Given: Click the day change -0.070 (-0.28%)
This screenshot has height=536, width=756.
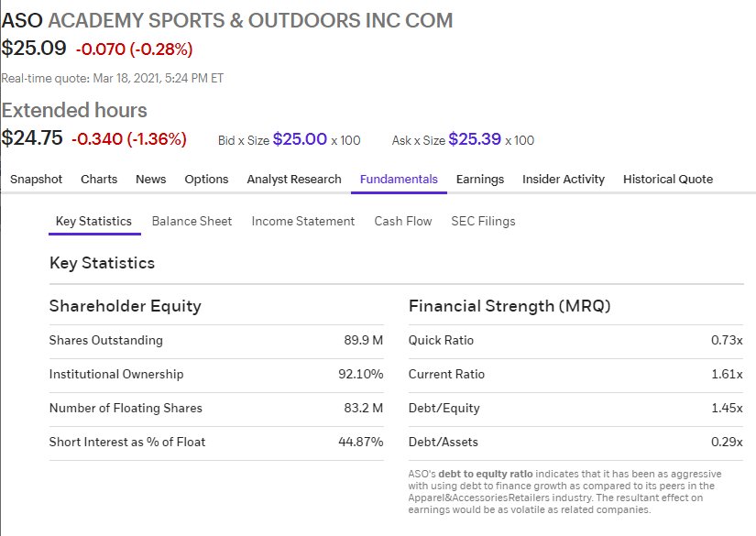Looking at the screenshot, I should point(134,49).
